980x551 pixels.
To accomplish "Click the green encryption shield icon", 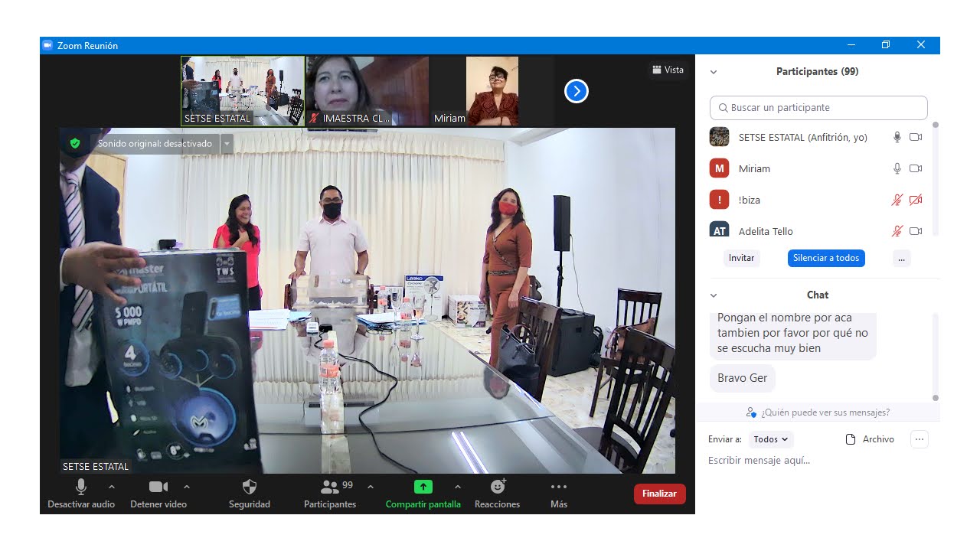I will (x=75, y=143).
